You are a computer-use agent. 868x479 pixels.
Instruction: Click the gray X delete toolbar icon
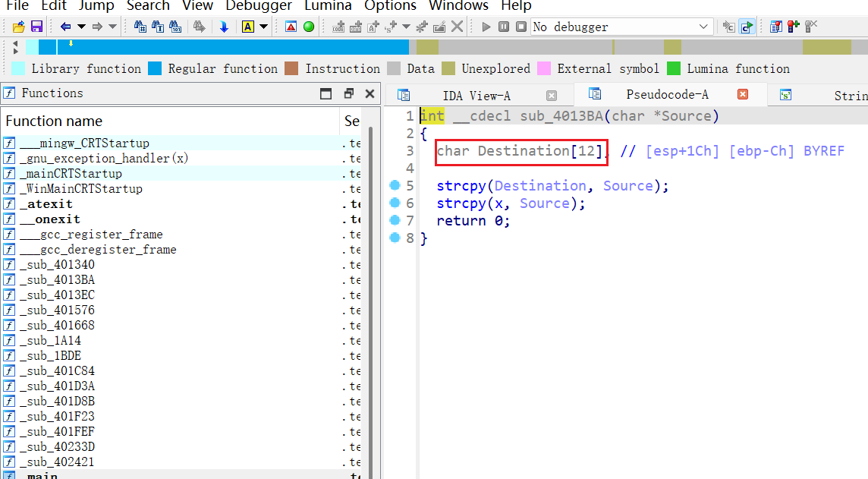(458, 27)
